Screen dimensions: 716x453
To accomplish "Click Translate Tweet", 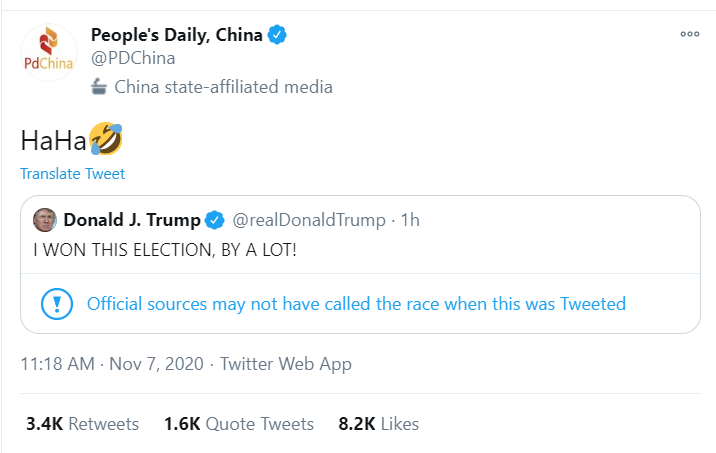I will pyautogui.click(x=73, y=174).
